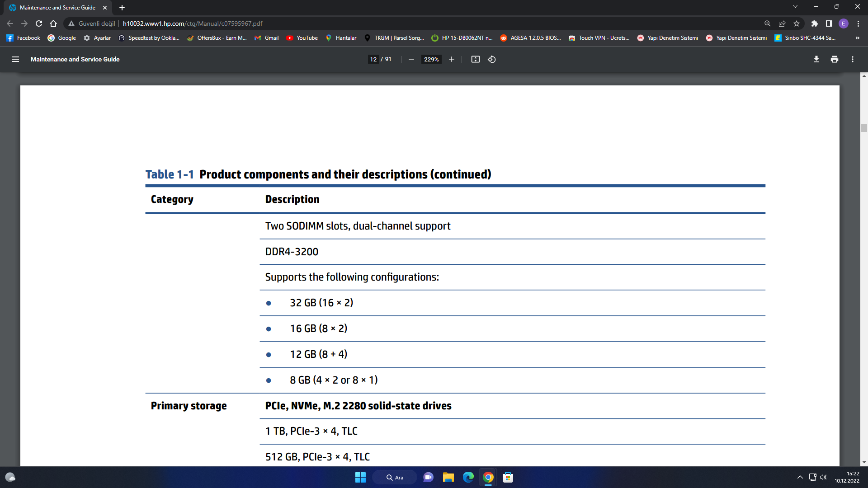Click the fit to page icon

click(476, 59)
